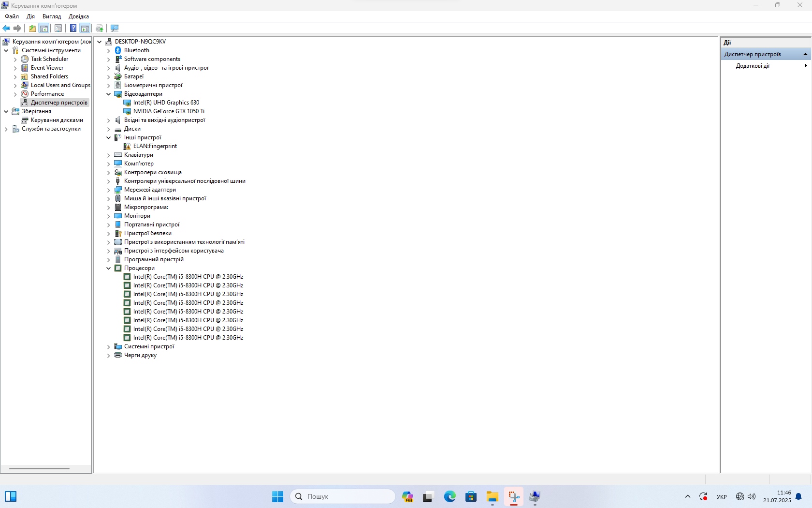Image resolution: width=812 pixels, height=508 pixels.
Task: Open the Properties toolbar icon
Action: coord(58,28)
